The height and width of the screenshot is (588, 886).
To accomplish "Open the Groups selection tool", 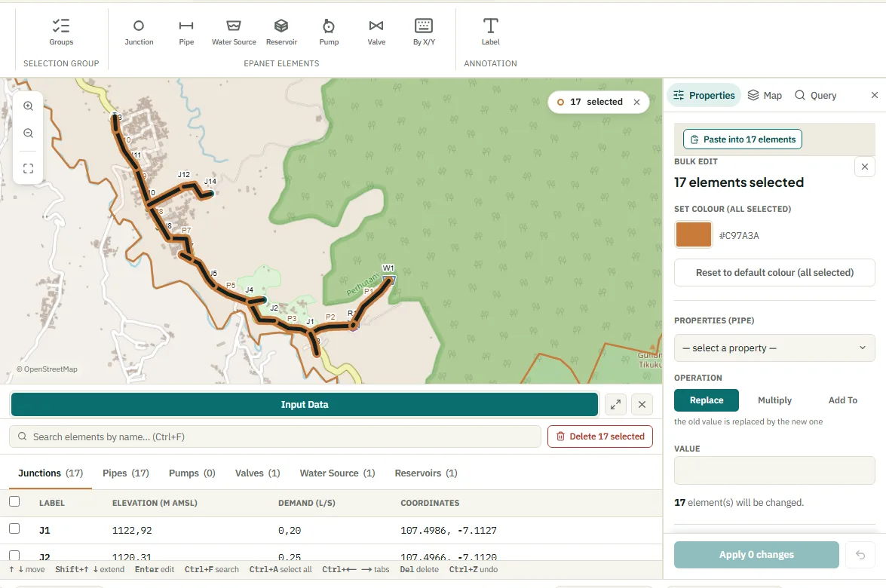I will pyautogui.click(x=61, y=32).
